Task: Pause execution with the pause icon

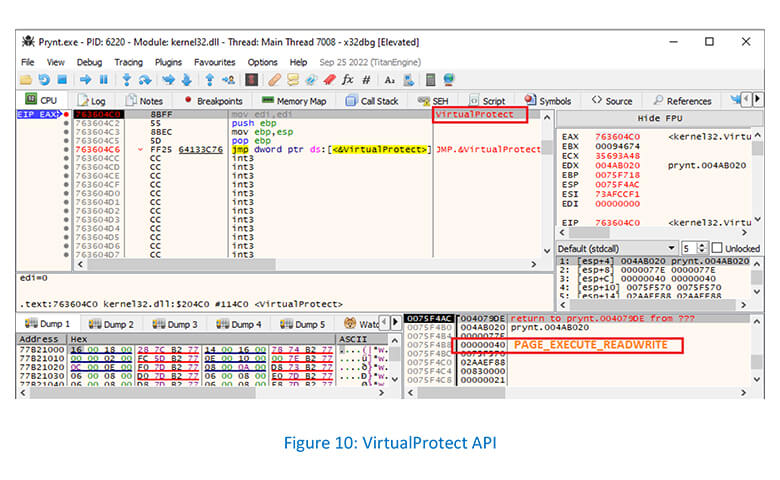Action: point(103,80)
